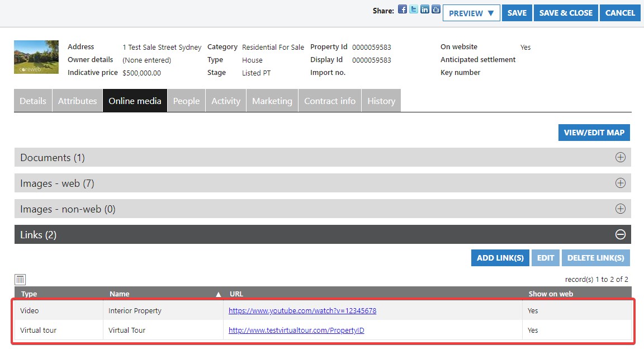
Task: Collapse the Links (2) section
Action: (x=620, y=235)
